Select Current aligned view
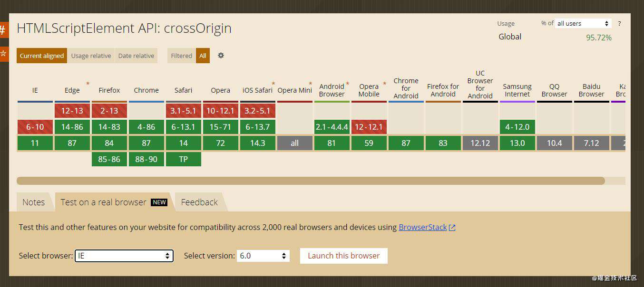 point(42,56)
